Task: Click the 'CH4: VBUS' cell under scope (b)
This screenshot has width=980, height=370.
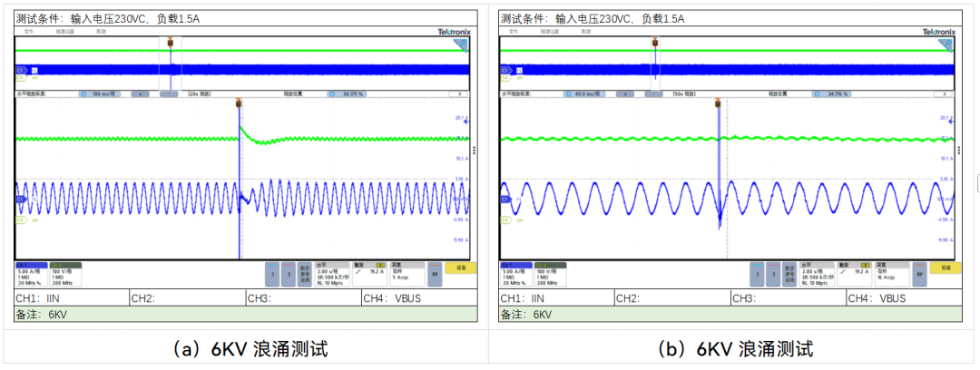Action: coord(904,298)
